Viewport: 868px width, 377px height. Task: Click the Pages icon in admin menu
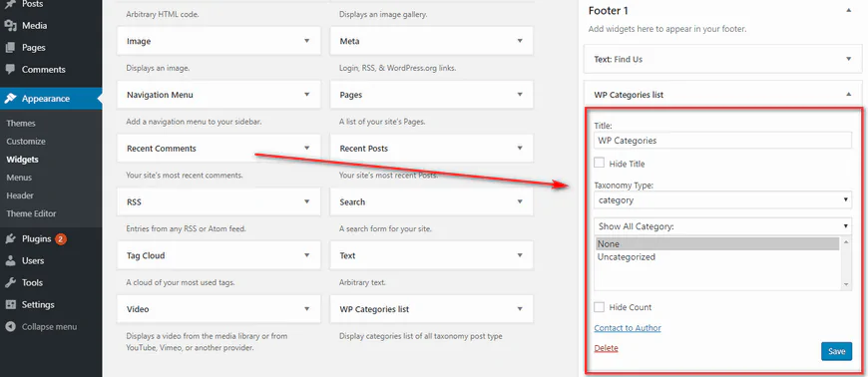(10, 48)
